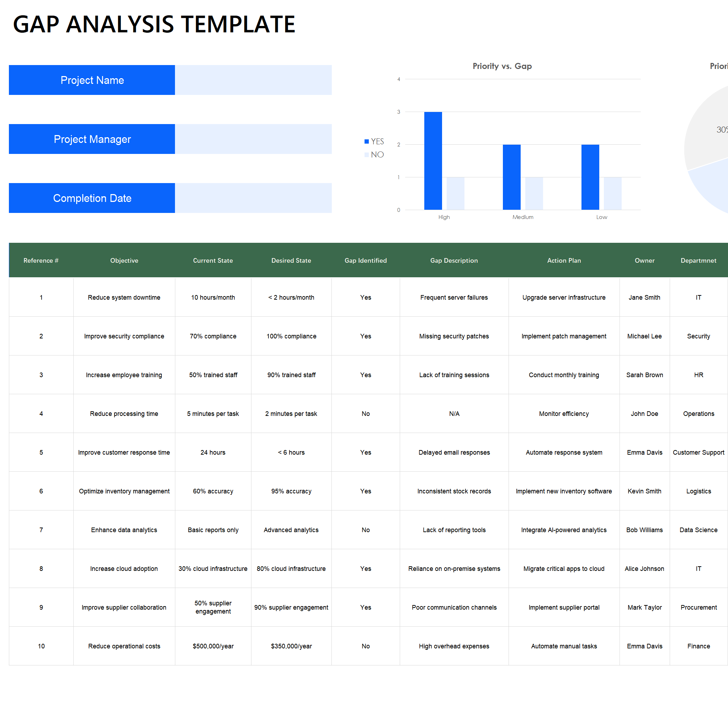Click the blue YES bar for High priority
The image size is (728, 701).
433,161
